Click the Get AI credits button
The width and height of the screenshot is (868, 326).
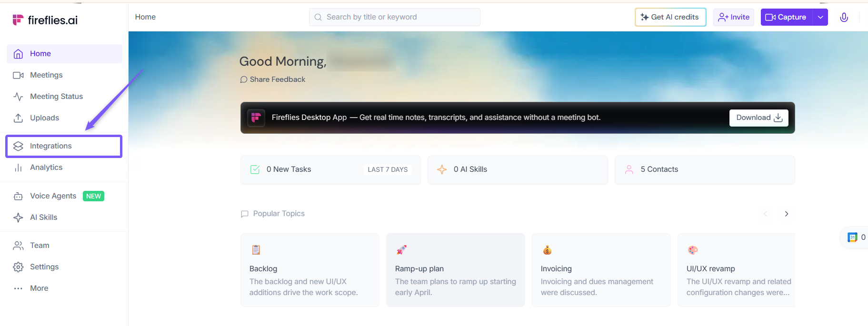tap(670, 17)
